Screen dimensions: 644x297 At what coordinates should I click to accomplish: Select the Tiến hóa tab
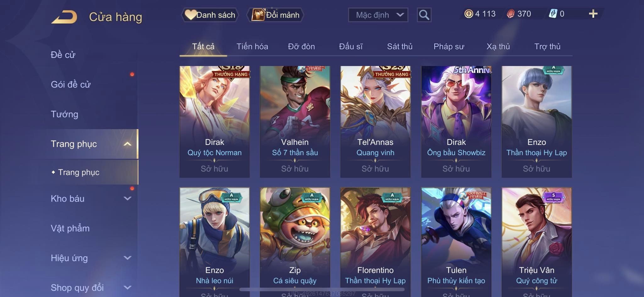click(252, 46)
